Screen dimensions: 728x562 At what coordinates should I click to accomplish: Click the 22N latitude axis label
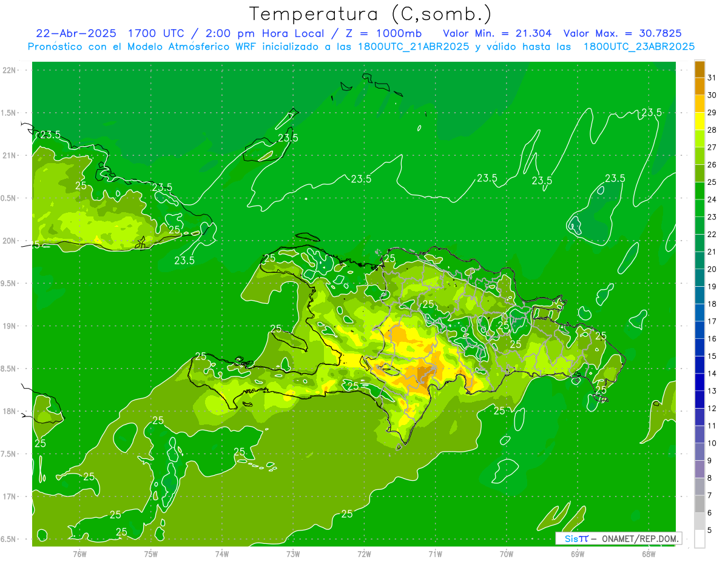coord(8,70)
